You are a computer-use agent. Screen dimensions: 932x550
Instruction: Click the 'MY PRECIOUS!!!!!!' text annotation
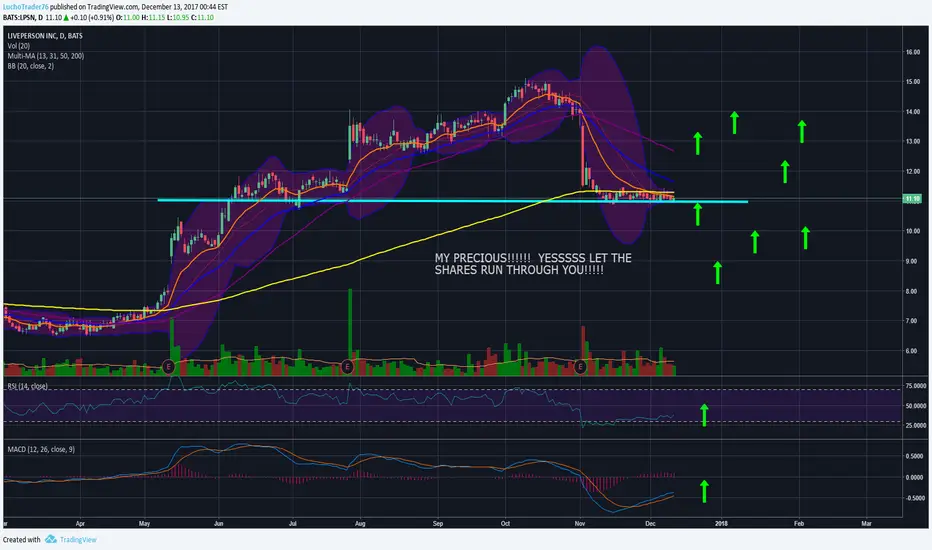click(x=533, y=264)
